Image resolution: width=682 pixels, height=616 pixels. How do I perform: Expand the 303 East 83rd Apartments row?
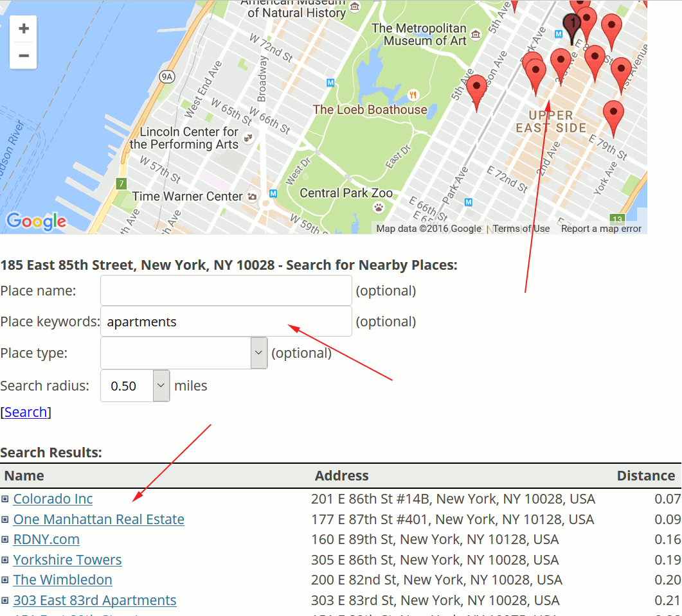click(x=4, y=601)
